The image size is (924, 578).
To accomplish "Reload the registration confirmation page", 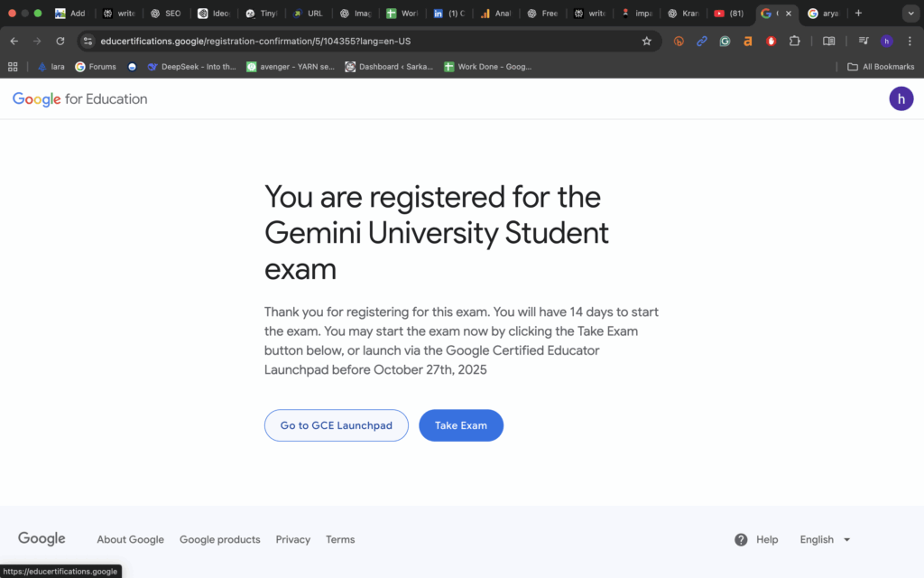I will (60, 42).
